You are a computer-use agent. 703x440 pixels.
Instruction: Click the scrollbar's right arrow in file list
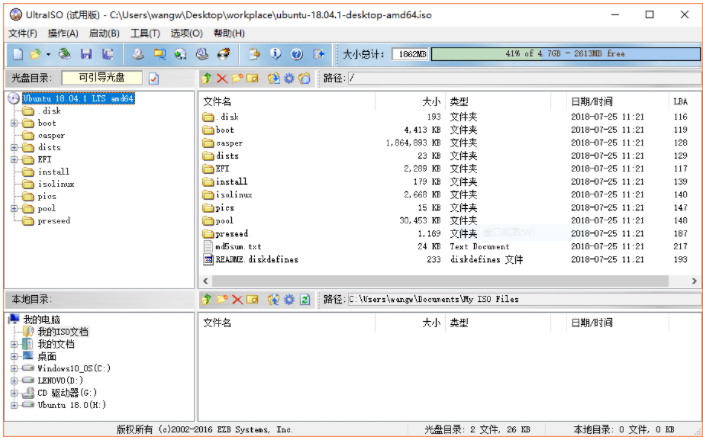tap(694, 281)
